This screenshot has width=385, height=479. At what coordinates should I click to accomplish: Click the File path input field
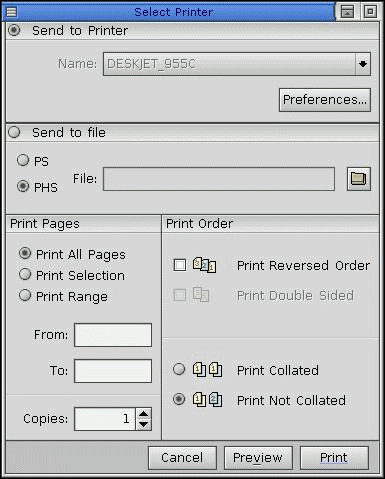tap(219, 179)
